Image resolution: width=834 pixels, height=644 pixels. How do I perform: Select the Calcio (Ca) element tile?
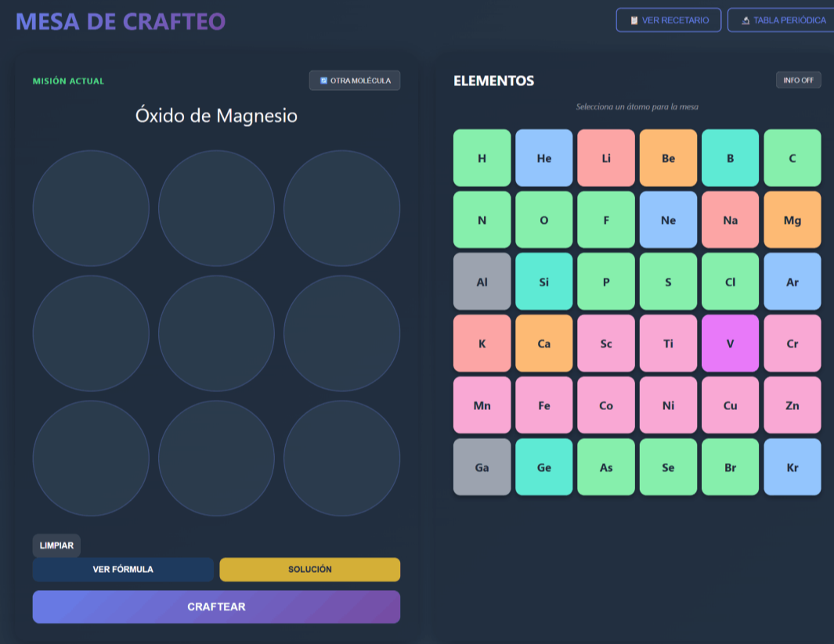pyautogui.click(x=543, y=343)
